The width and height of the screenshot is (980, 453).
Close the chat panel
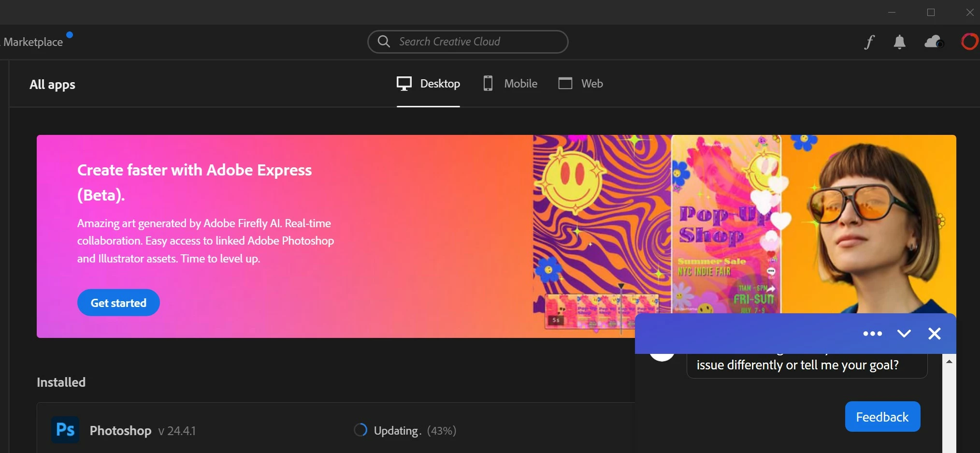[935, 334]
